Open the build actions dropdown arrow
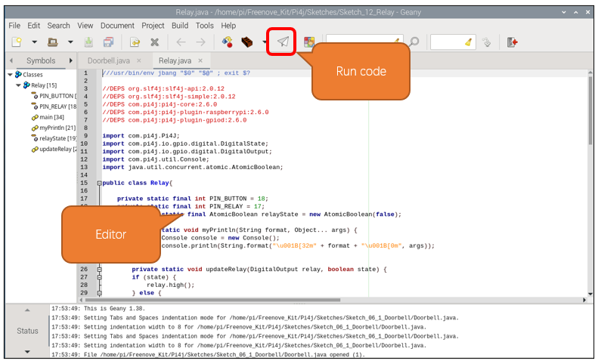Viewport: 598px width, 364px height. (265, 42)
